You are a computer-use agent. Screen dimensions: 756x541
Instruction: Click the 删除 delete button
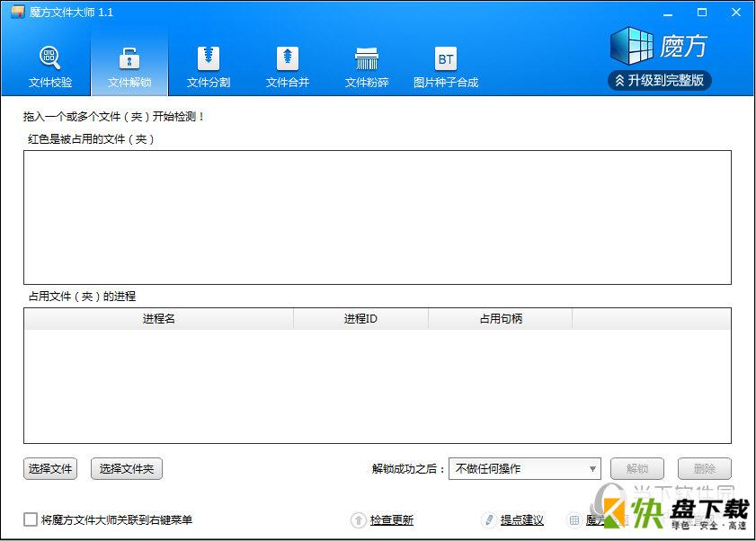[705, 469]
